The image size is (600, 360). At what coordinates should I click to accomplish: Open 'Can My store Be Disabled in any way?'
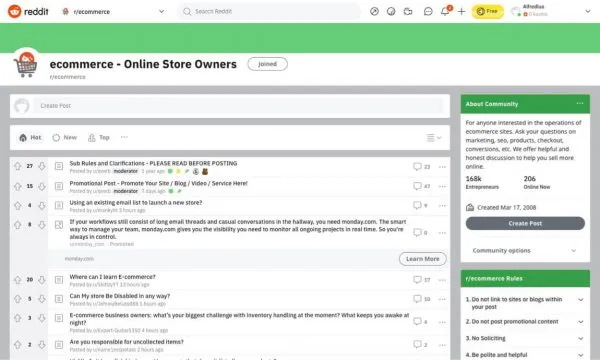pyautogui.click(x=120, y=296)
